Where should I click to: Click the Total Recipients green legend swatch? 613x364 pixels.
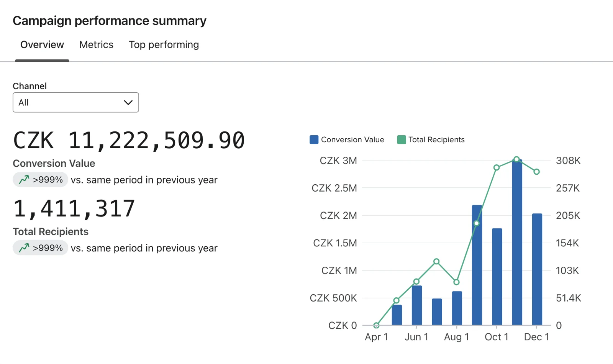click(402, 139)
